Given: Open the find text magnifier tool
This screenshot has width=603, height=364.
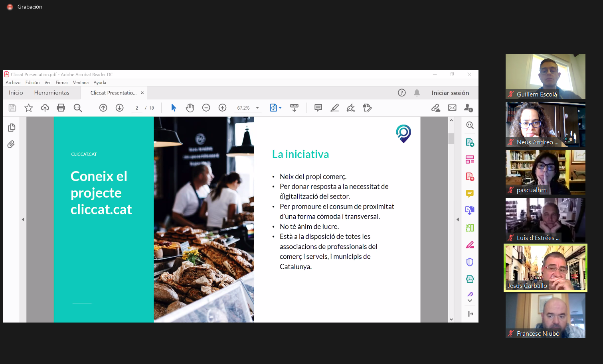Looking at the screenshot, I should (x=78, y=108).
